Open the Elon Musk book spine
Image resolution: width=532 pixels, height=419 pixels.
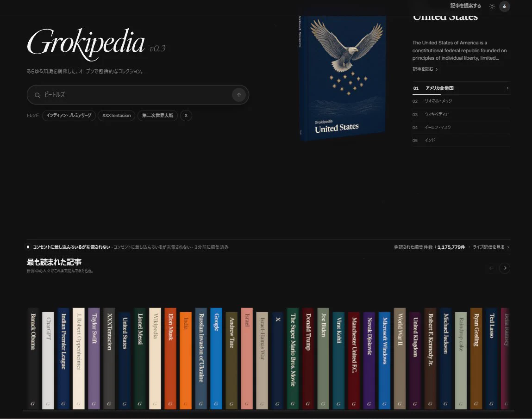tap(170, 358)
